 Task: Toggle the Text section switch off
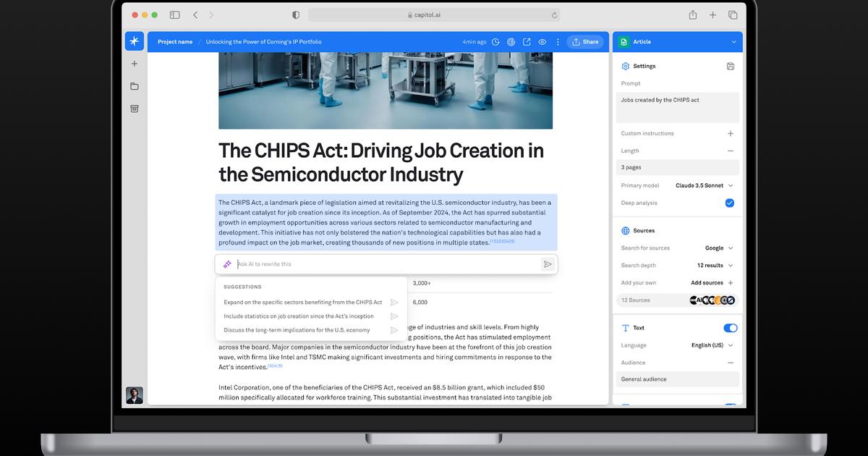pyautogui.click(x=730, y=327)
